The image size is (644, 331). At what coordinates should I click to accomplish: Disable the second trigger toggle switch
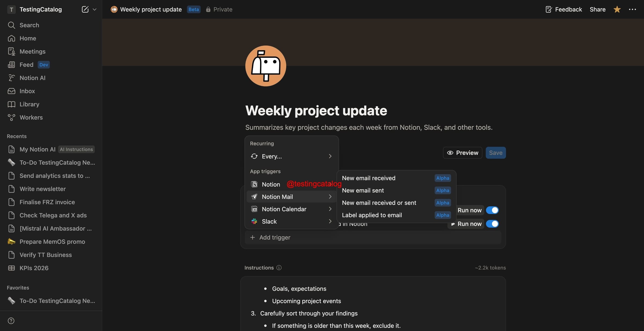coord(492,224)
